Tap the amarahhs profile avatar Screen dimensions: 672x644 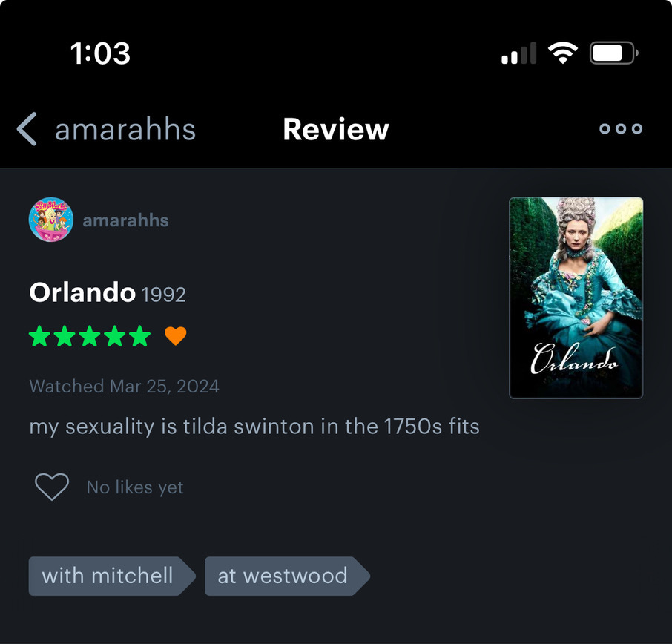click(x=51, y=220)
